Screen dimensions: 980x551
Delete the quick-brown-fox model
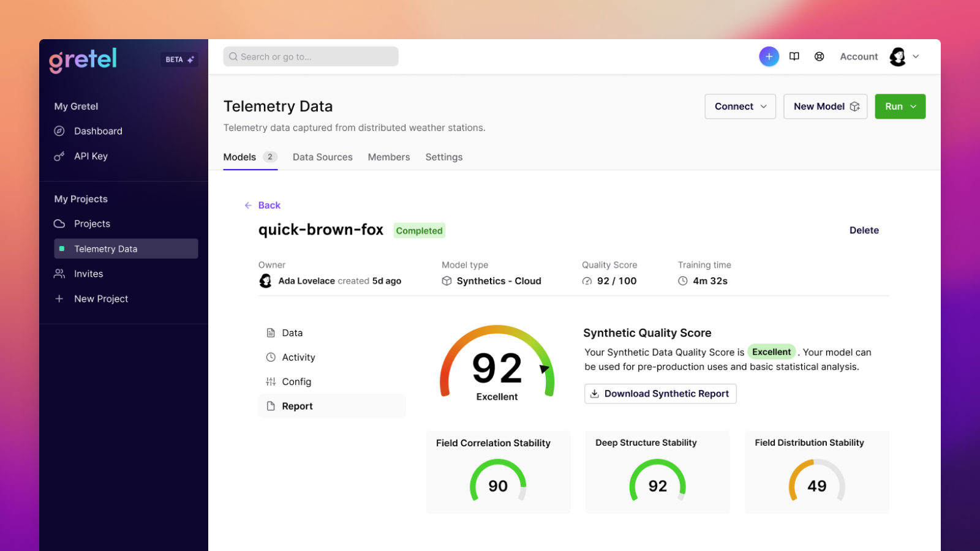pyautogui.click(x=864, y=230)
